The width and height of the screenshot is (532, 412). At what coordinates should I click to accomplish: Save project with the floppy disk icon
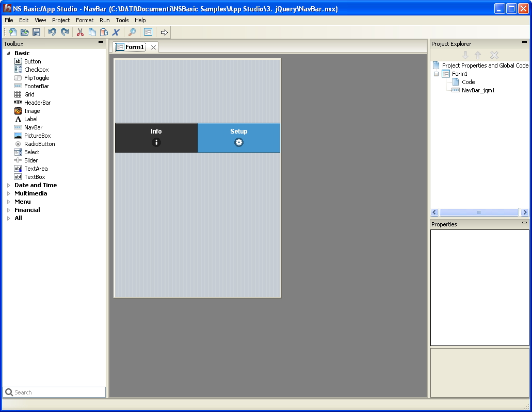(x=36, y=32)
